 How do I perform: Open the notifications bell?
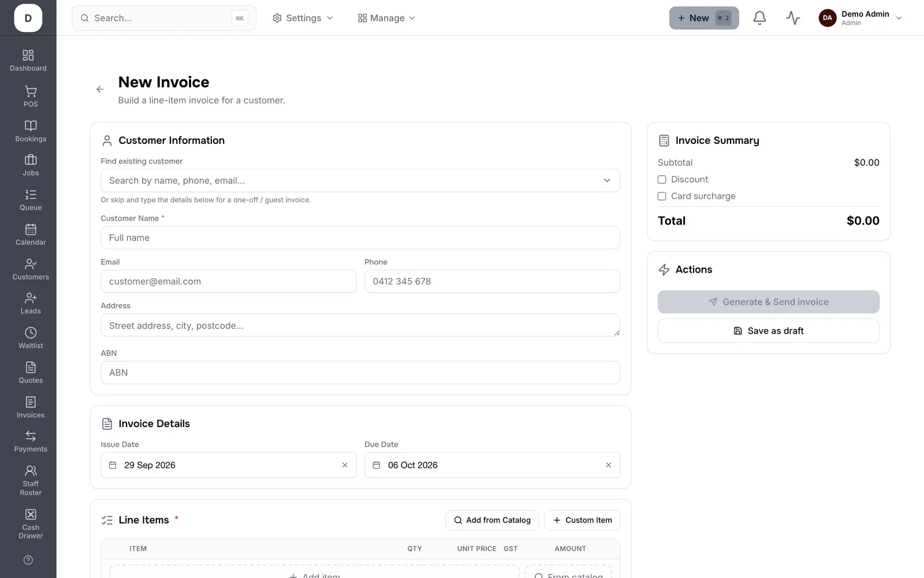tap(759, 18)
